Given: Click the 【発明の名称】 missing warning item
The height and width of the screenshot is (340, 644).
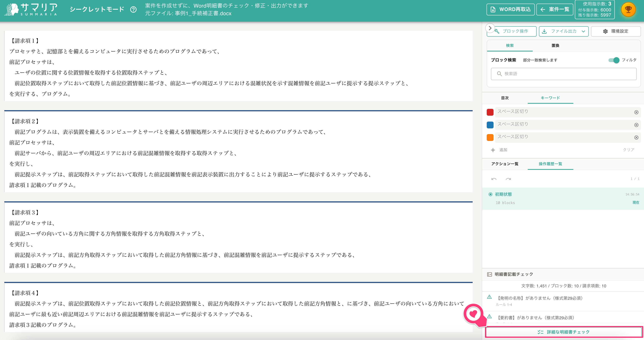Looking at the screenshot, I should tap(563, 301).
